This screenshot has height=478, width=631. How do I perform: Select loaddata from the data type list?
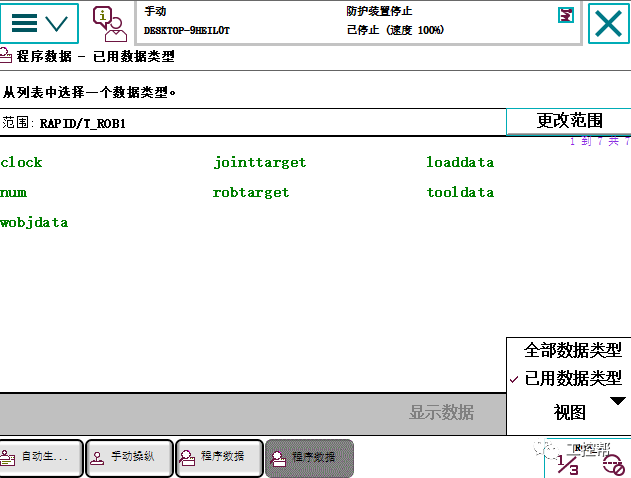460,162
